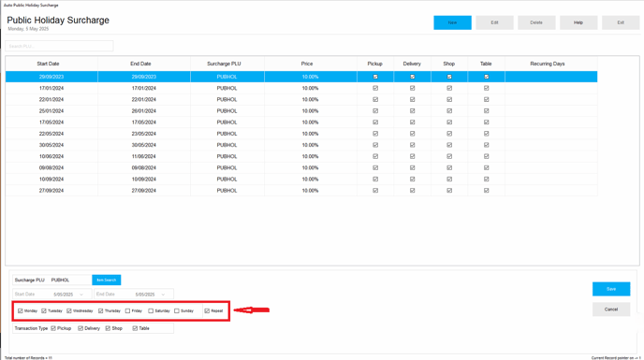This screenshot has height=360, width=644.
Task: Open the End Date dropdown
Action: [x=163, y=295]
